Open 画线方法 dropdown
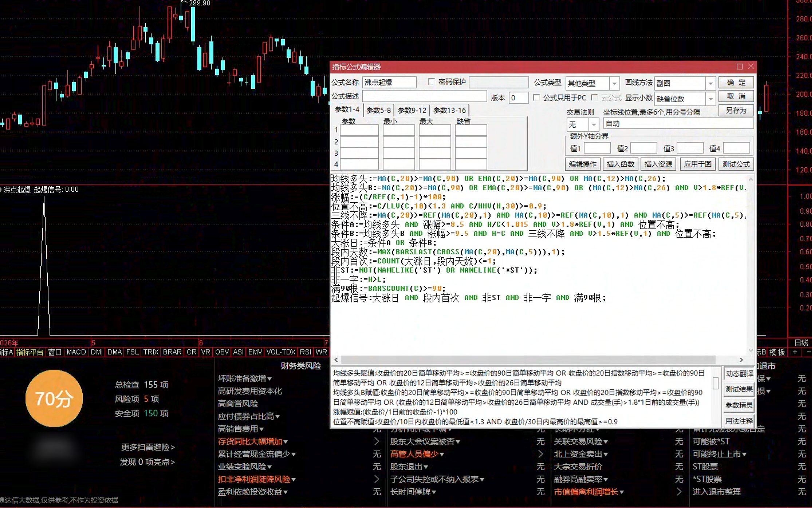Image resolution: width=812 pixels, height=508 pixels. pos(710,83)
